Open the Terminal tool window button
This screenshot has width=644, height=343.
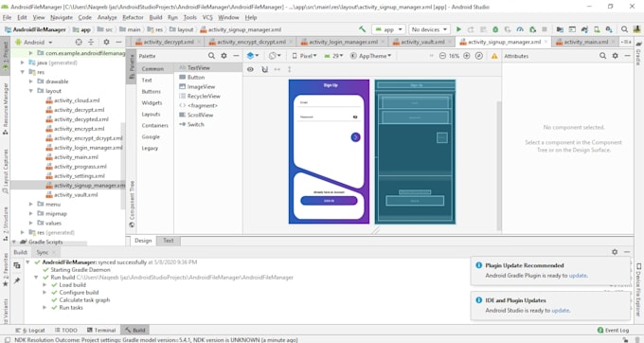coord(101,330)
